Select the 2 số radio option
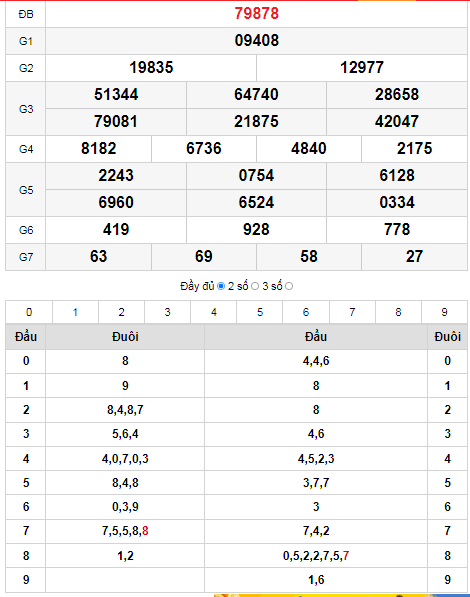This screenshot has width=470, height=597. click(x=255, y=286)
